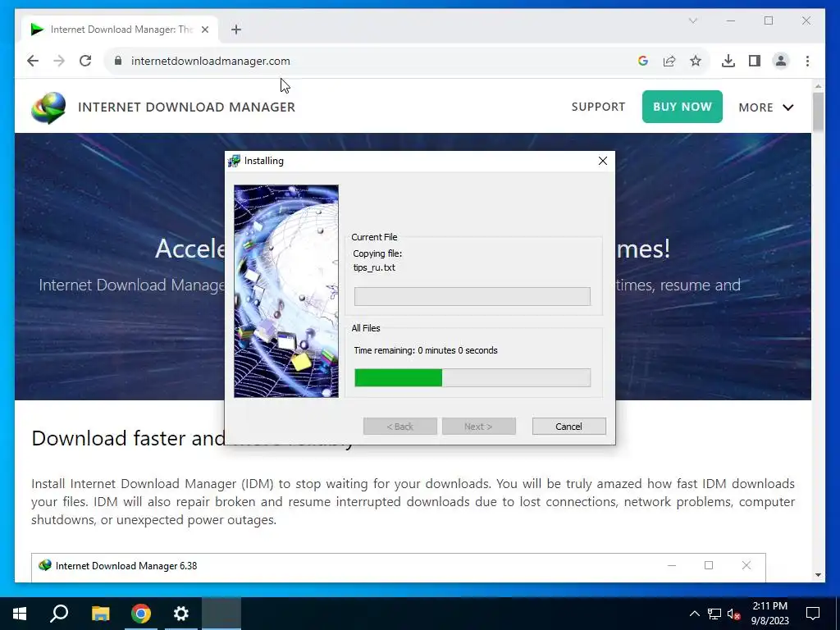The image size is (840, 630).
Task: Go back using Chrome's back arrow
Action: point(33,61)
